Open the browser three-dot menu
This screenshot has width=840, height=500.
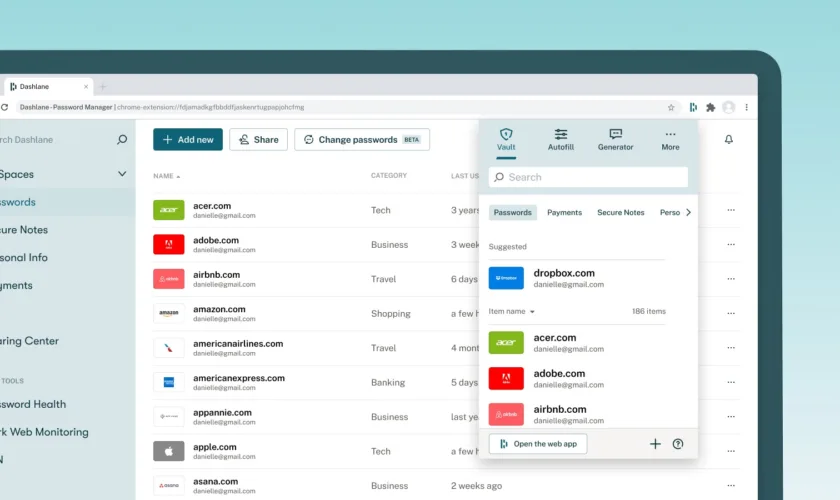(x=746, y=107)
